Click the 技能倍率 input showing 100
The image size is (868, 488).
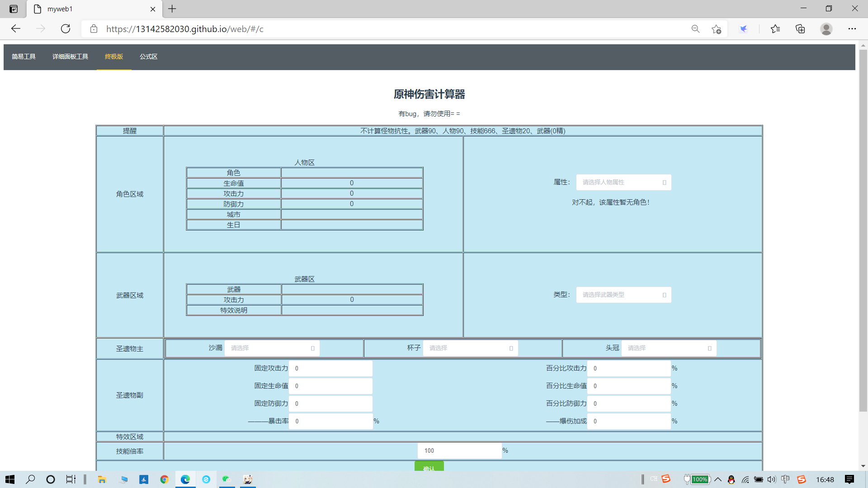(460, 450)
